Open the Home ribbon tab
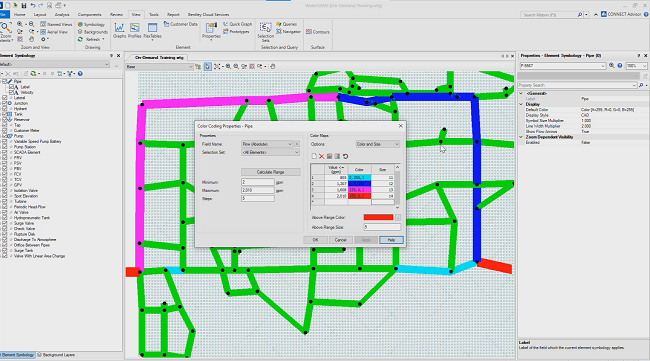The image size is (650, 361). point(19,15)
